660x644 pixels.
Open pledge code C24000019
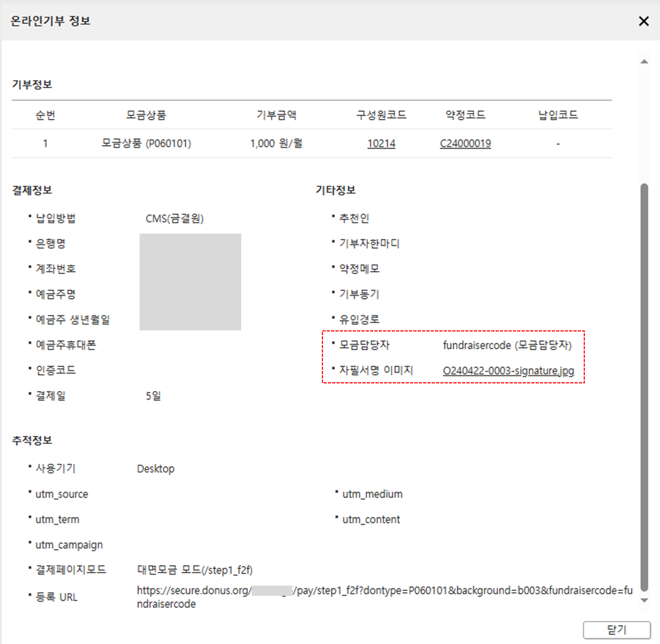(465, 143)
